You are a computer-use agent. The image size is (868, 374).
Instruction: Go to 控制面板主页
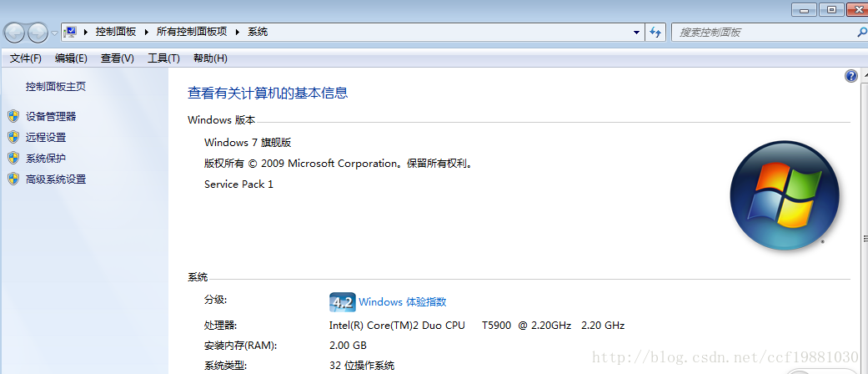coord(56,87)
